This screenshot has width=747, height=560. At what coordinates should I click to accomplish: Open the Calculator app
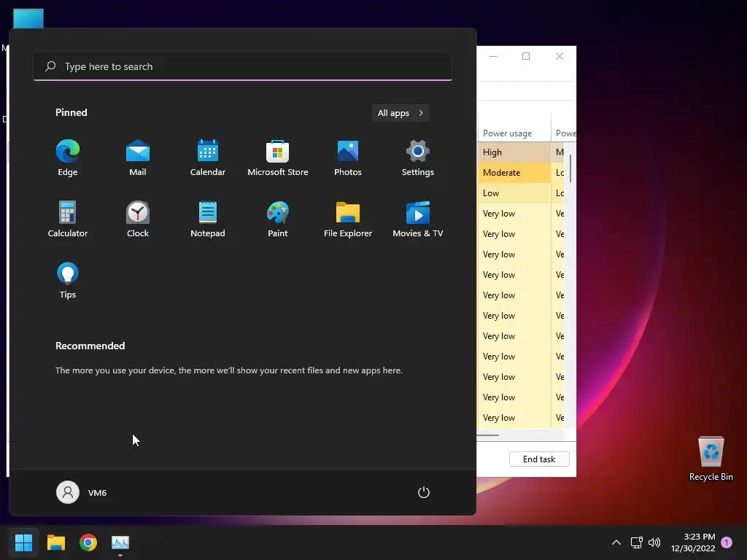[x=68, y=219]
